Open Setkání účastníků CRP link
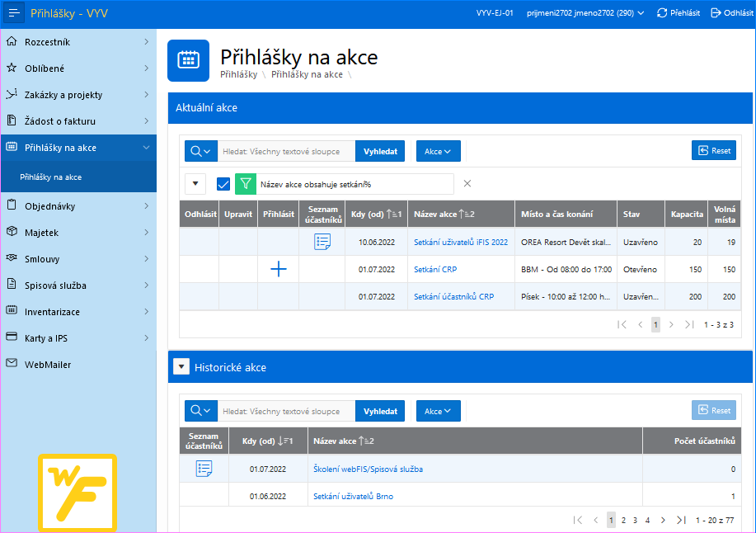Screen dimensions: 756x533 (x=453, y=297)
